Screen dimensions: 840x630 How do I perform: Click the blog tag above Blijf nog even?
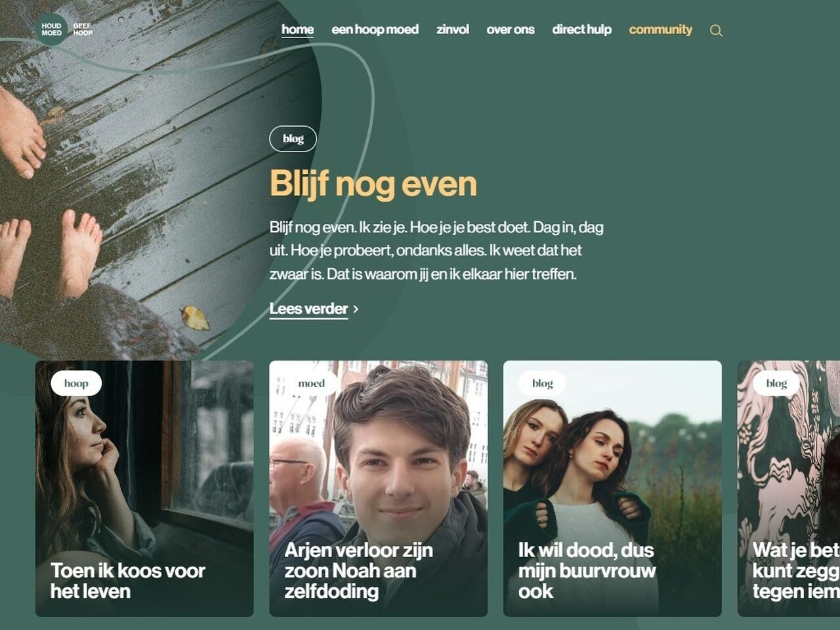293,138
